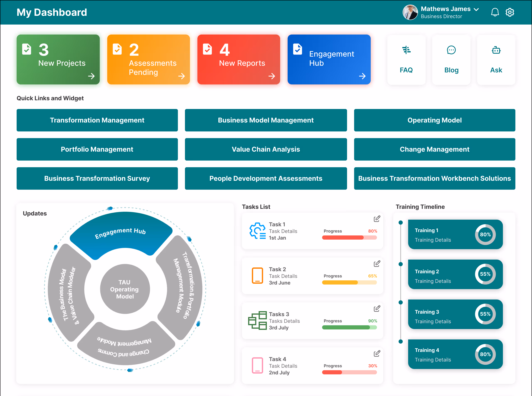
Task: Click Task 2 orange progress bar
Action: pos(350,282)
